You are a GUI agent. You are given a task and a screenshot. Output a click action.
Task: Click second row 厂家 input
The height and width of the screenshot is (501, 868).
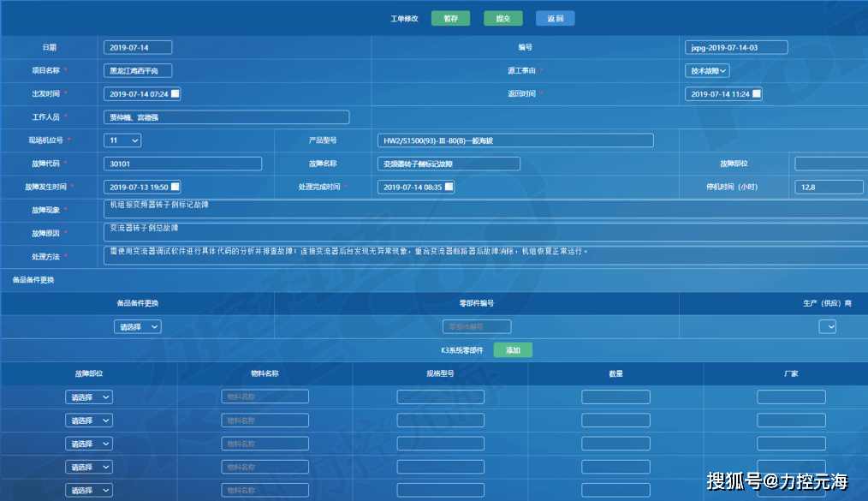coord(792,420)
